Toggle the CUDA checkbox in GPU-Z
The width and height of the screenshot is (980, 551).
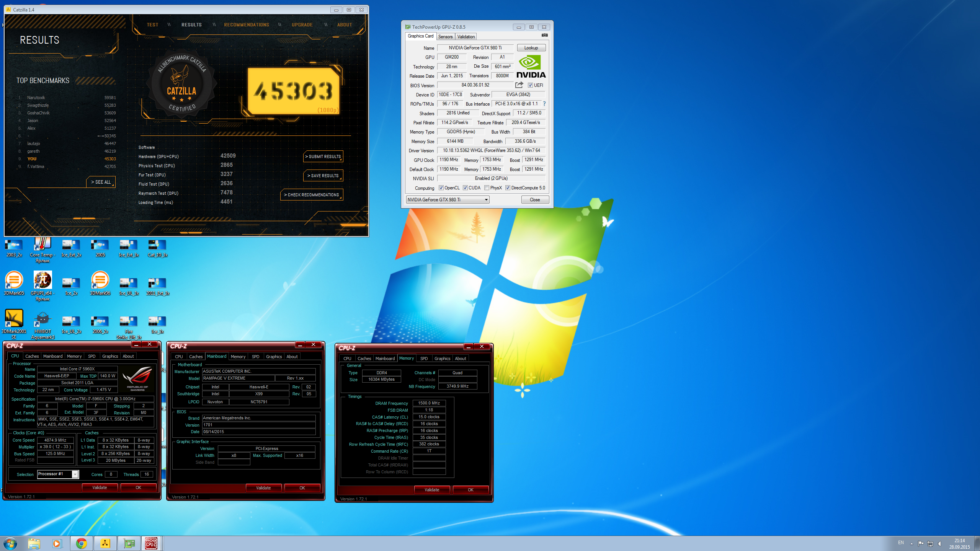[465, 188]
